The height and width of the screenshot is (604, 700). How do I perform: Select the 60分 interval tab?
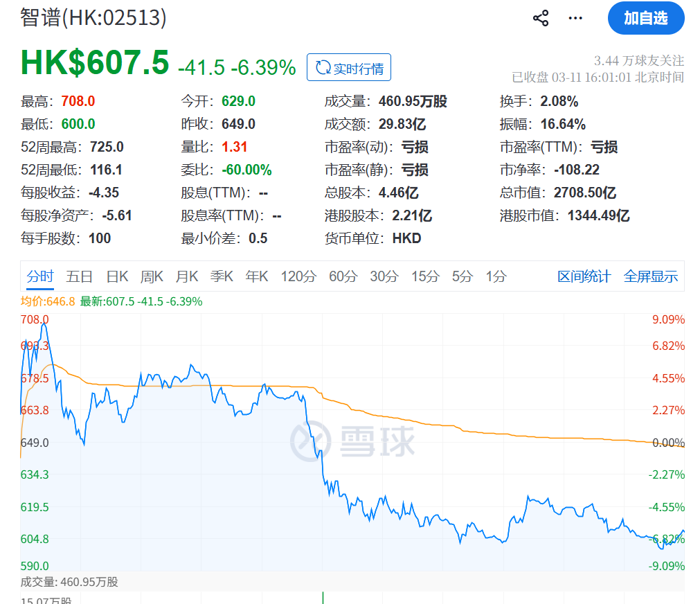pyautogui.click(x=343, y=276)
